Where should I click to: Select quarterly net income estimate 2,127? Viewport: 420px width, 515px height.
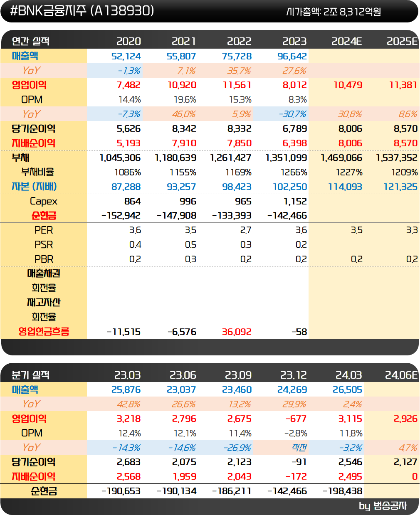pyautogui.click(x=405, y=462)
